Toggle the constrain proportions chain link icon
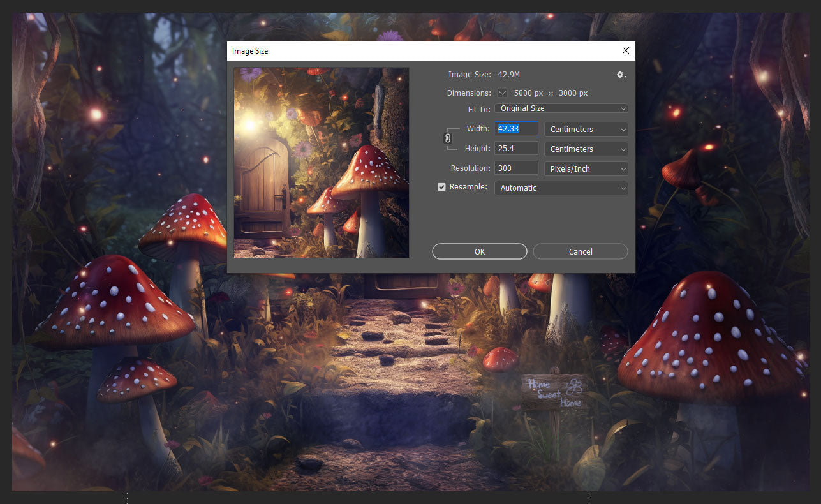Screen dimensions: 821x504 pos(448,138)
